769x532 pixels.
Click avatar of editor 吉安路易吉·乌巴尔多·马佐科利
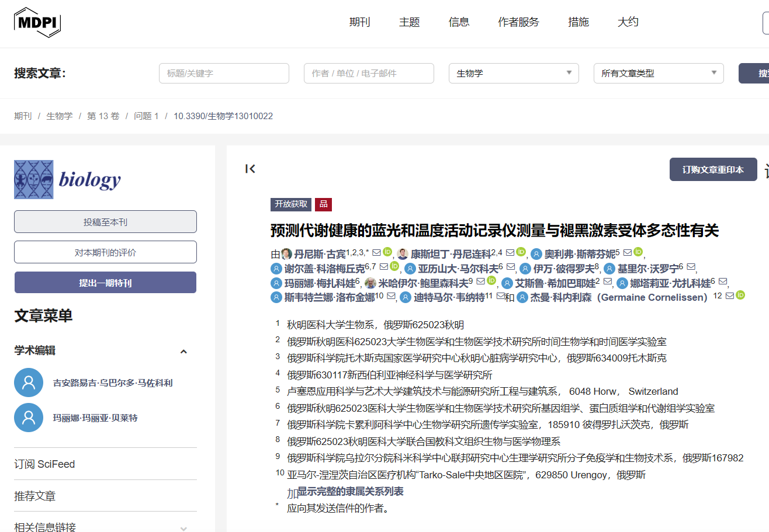(x=29, y=383)
